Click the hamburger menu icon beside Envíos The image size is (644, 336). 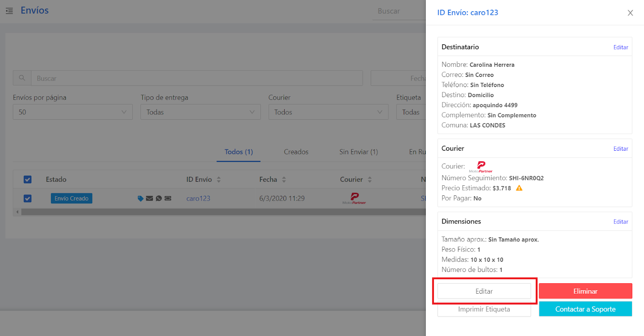click(x=9, y=11)
